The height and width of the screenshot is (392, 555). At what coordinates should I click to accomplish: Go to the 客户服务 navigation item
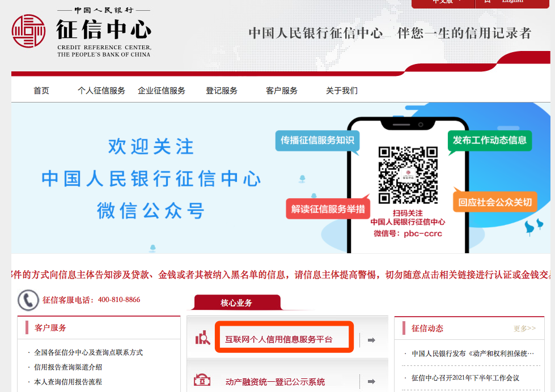[282, 91]
